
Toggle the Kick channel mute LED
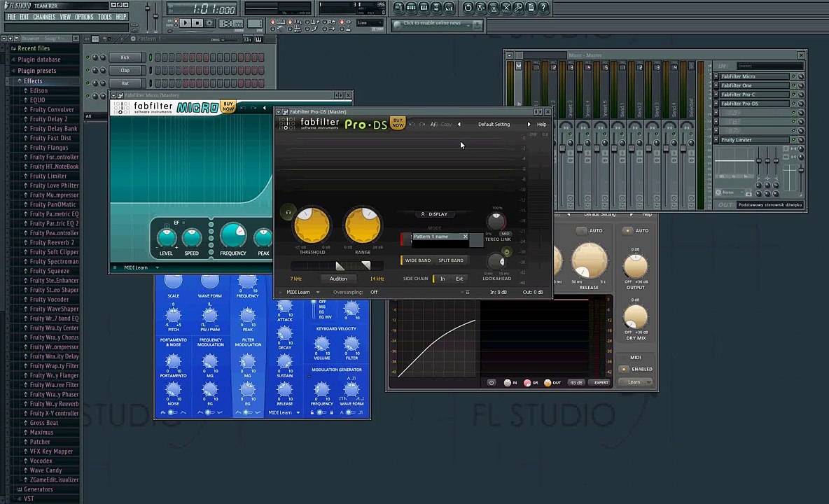coord(88,57)
